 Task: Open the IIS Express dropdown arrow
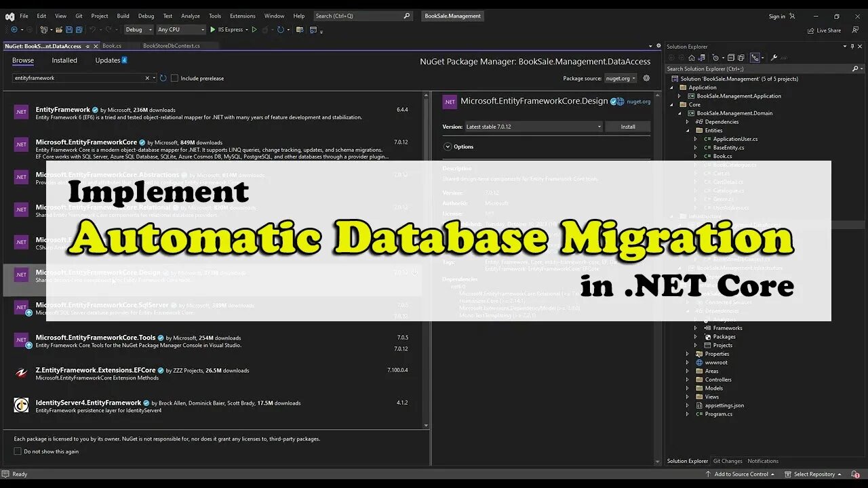tap(246, 30)
